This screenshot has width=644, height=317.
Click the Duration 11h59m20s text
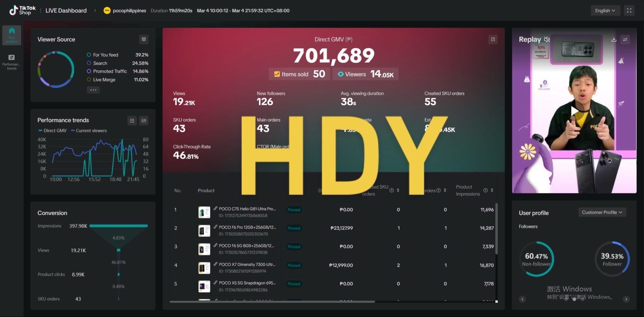[171, 10]
